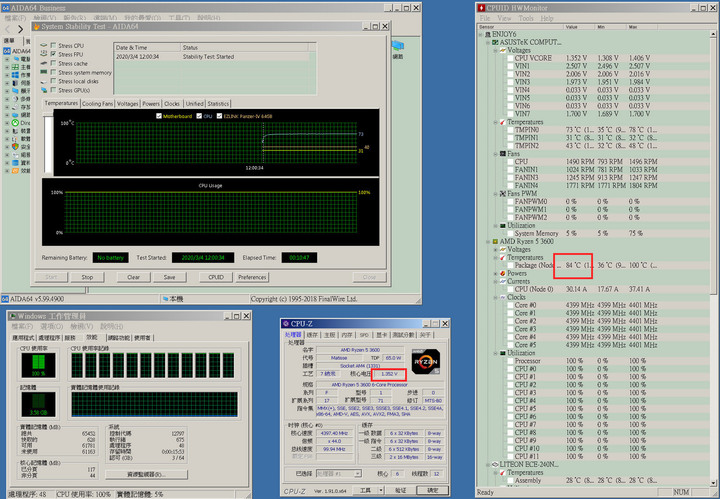720x499 pixels.
Task: Click the AMD Ryzen 5 3600 chip icon
Action: [495, 241]
